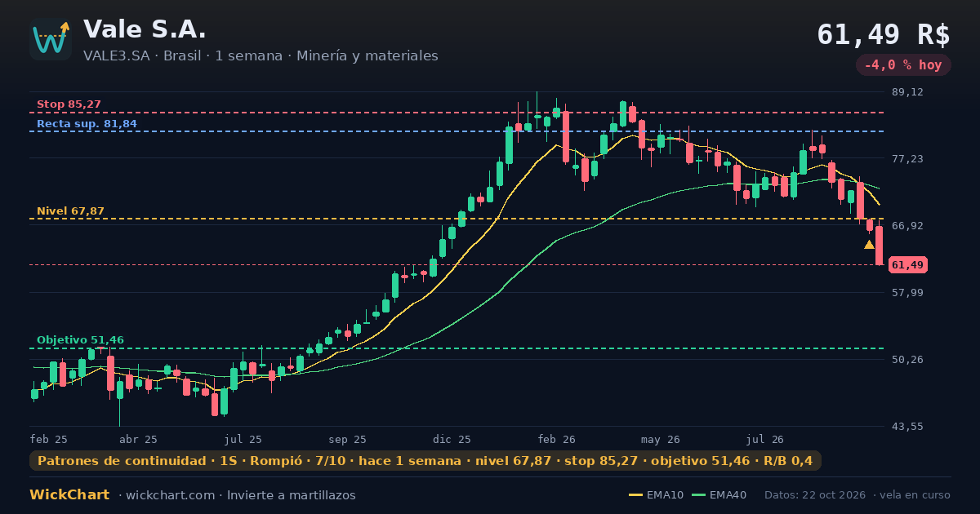Image resolution: width=980 pixels, height=514 pixels.
Task: Click the EMA10 yellow legend entry
Action: pyautogui.click(x=657, y=495)
